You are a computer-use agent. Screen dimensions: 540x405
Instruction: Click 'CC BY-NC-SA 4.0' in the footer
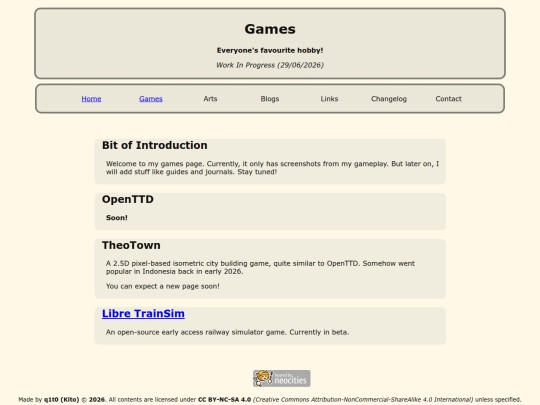click(225, 399)
